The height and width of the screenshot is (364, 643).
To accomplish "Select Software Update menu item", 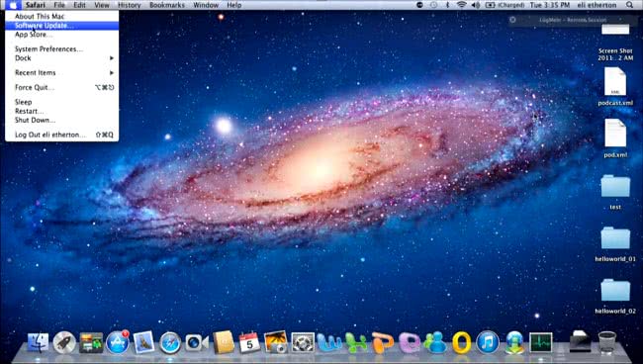I will click(x=62, y=26).
